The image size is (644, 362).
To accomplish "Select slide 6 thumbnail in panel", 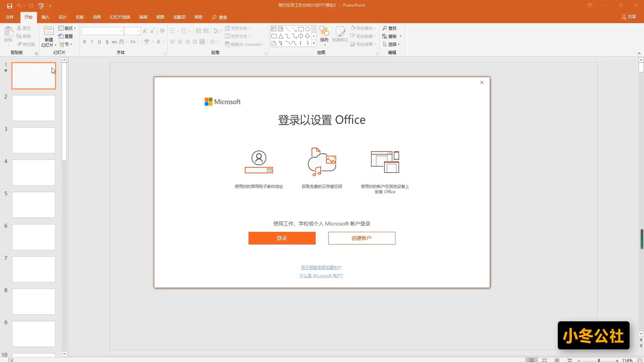I will click(x=34, y=237).
